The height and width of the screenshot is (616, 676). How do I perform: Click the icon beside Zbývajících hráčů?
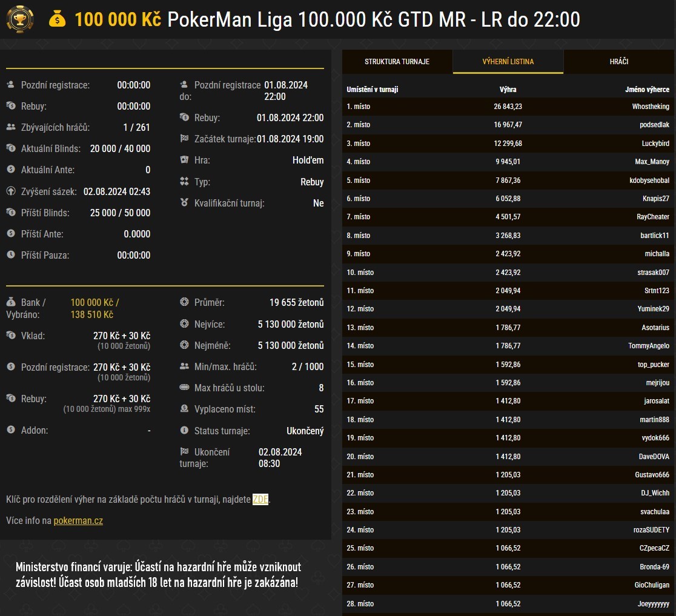tap(11, 127)
